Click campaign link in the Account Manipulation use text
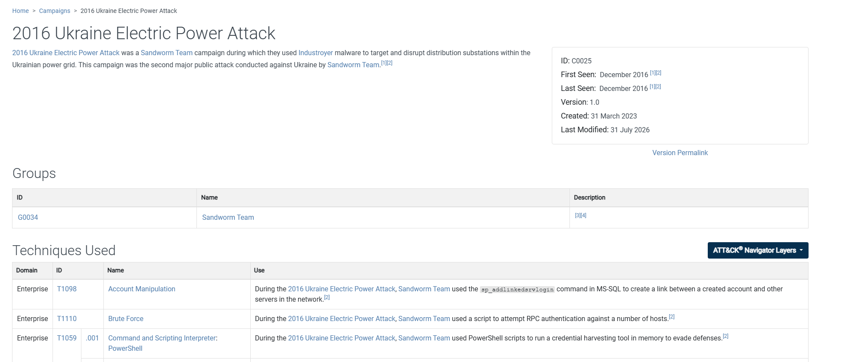The height and width of the screenshot is (362, 868). click(342, 289)
